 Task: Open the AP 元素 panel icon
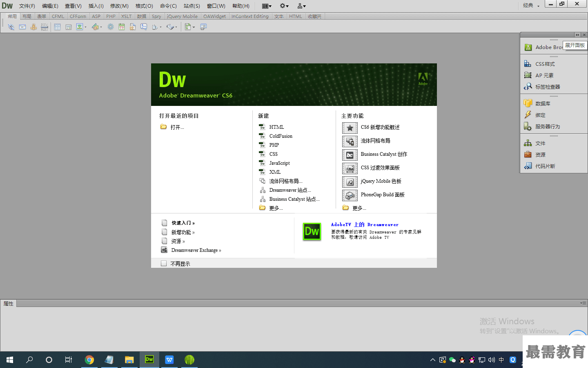tap(528, 75)
